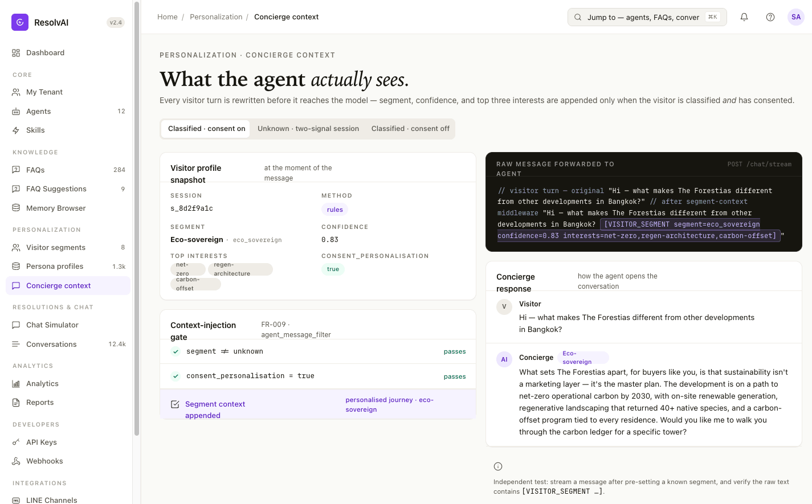
Task: Click the ResolvAI logo icon
Action: tap(20, 22)
